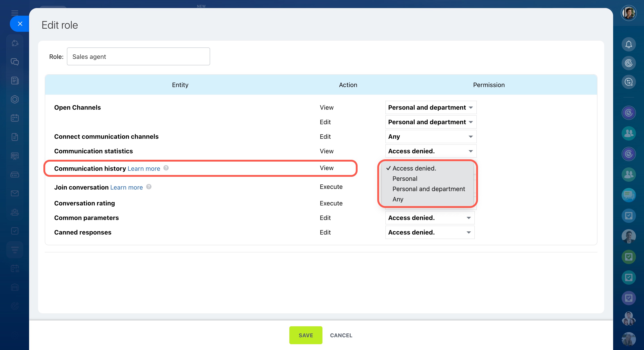The width and height of the screenshot is (644, 350).
Task: Click the help icon beside Communication history
Action: [166, 168]
